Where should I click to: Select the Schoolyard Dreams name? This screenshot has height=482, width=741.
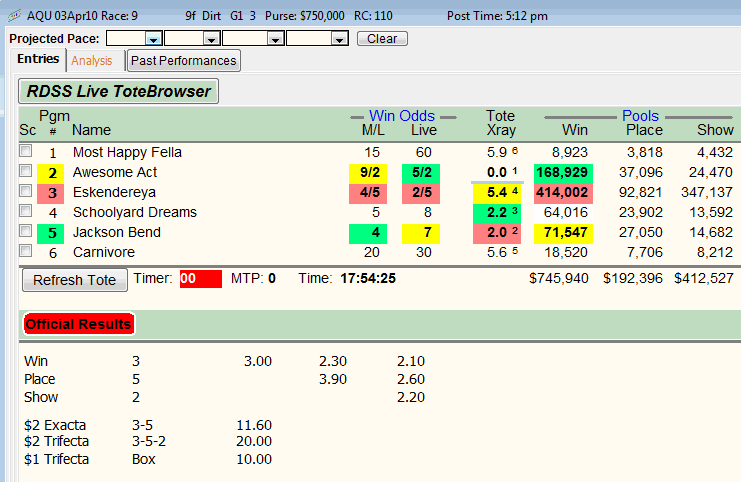click(x=135, y=213)
